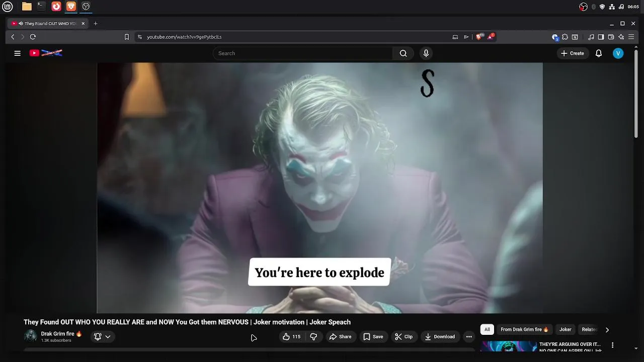Click the magnifier search button
The width and height of the screenshot is (644, 362).
point(403,53)
